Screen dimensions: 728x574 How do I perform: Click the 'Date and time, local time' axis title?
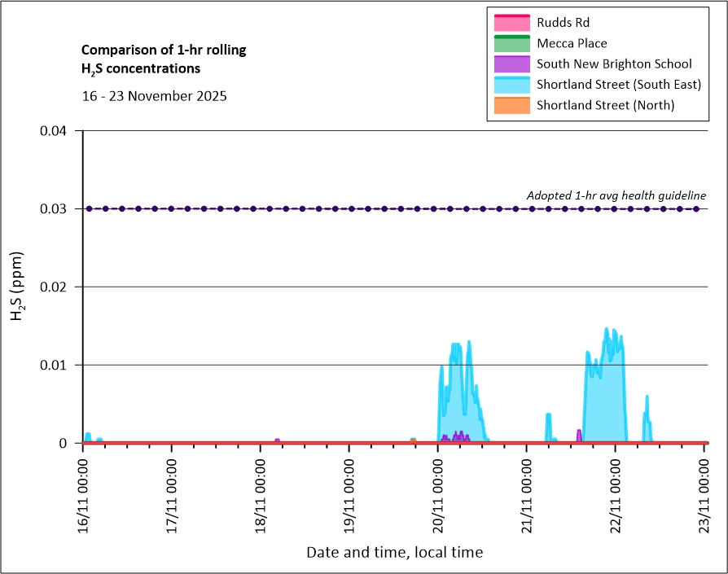pos(394,552)
